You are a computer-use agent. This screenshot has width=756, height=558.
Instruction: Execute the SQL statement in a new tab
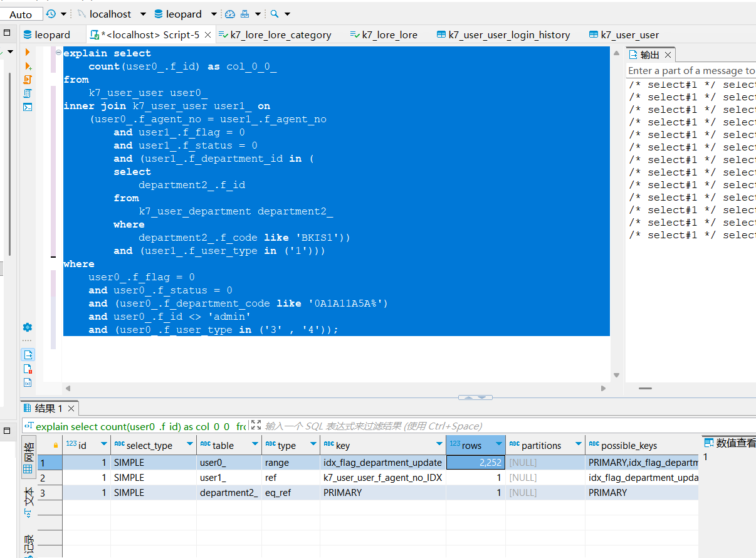(28, 66)
